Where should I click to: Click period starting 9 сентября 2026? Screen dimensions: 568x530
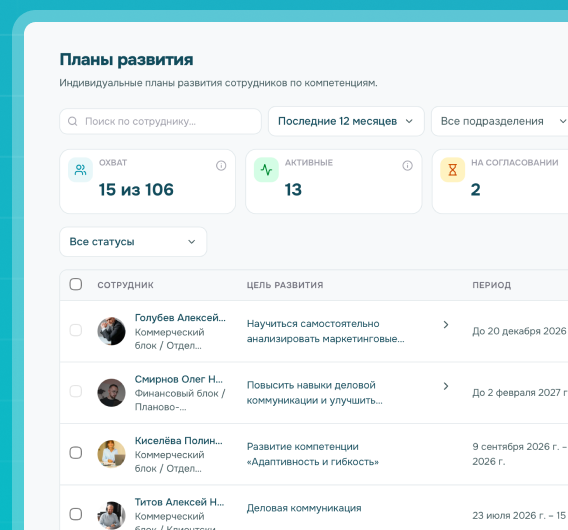(x=520, y=454)
